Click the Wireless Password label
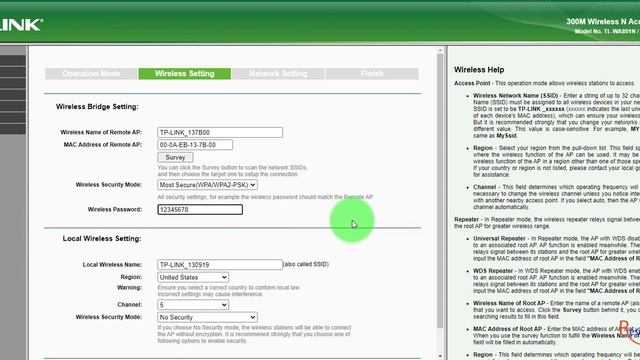The image size is (640, 360). point(115,209)
